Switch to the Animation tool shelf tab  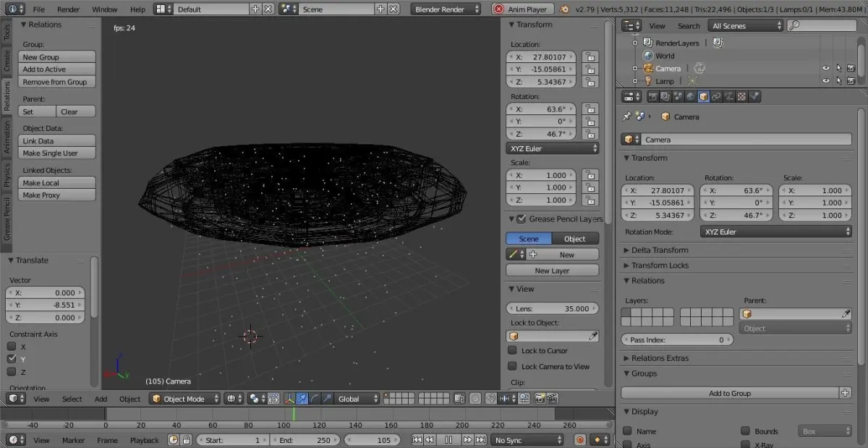(7, 137)
